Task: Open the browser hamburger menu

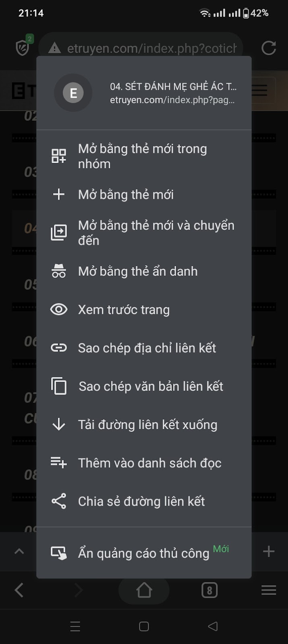Action: pos(268,590)
